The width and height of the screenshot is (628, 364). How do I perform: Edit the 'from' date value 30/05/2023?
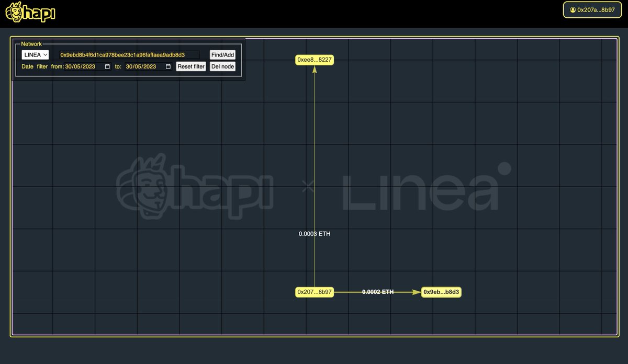80,66
